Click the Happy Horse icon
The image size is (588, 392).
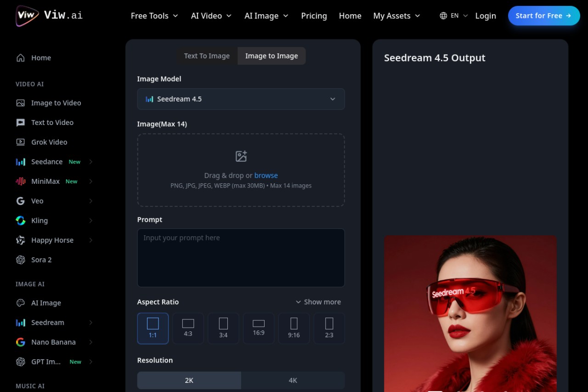(20, 240)
